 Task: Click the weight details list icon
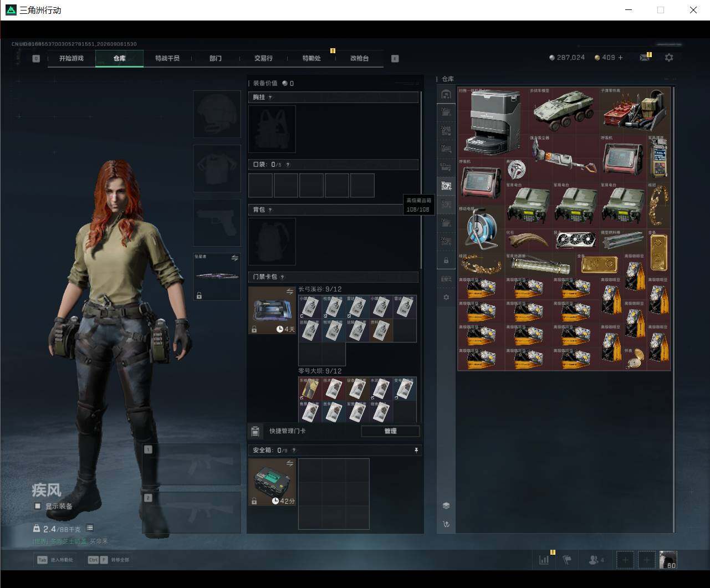pos(90,528)
